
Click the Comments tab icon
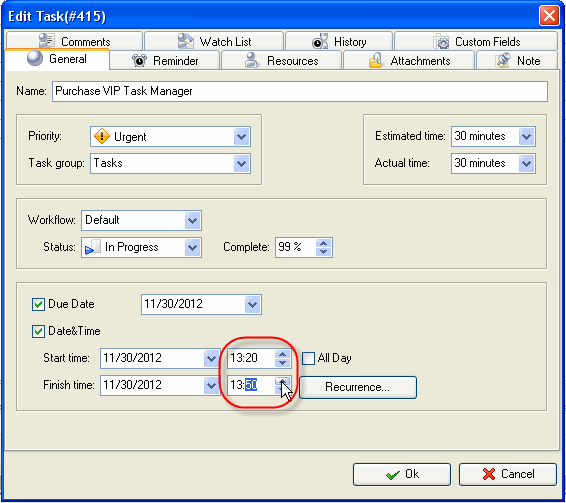pyautogui.click(x=47, y=40)
